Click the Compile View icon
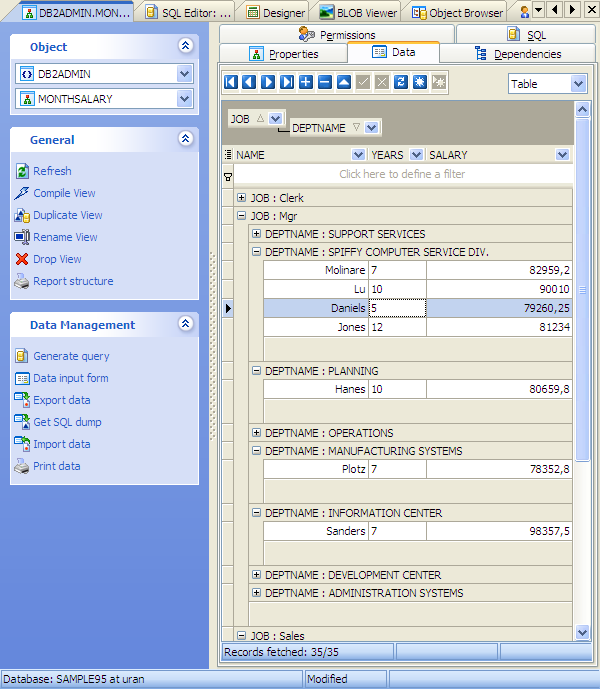The width and height of the screenshot is (600, 689). coord(22,193)
